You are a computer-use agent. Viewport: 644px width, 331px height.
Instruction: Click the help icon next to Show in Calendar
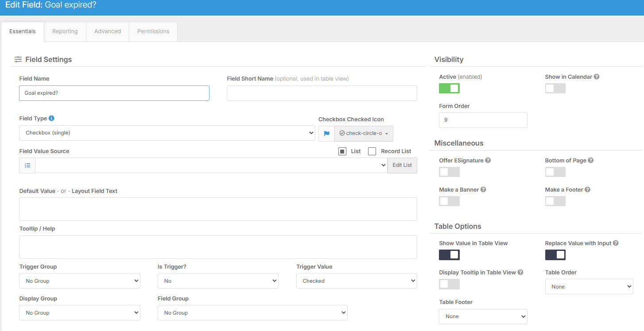(x=597, y=77)
